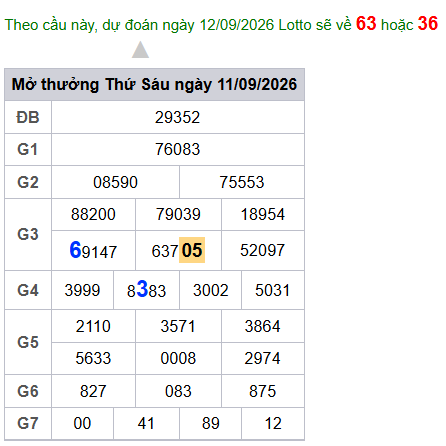Click G6 number 875

pyautogui.click(x=263, y=391)
